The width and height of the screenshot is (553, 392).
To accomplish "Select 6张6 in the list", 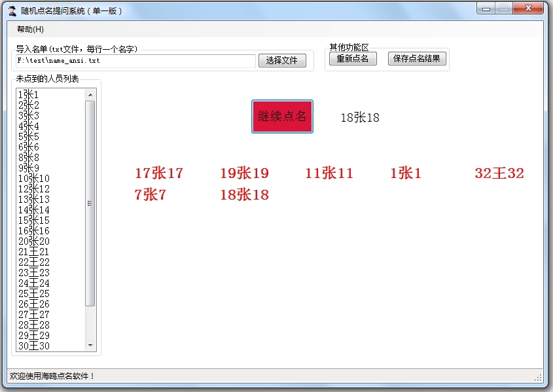I will [x=51, y=147].
